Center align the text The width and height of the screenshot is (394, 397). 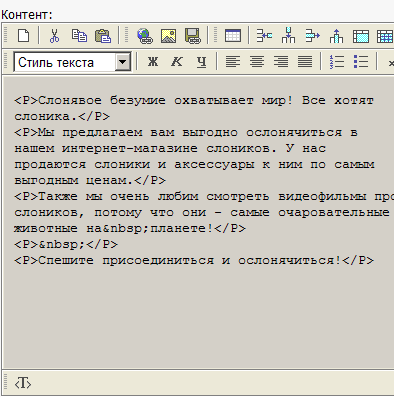[x=257, y=62]
